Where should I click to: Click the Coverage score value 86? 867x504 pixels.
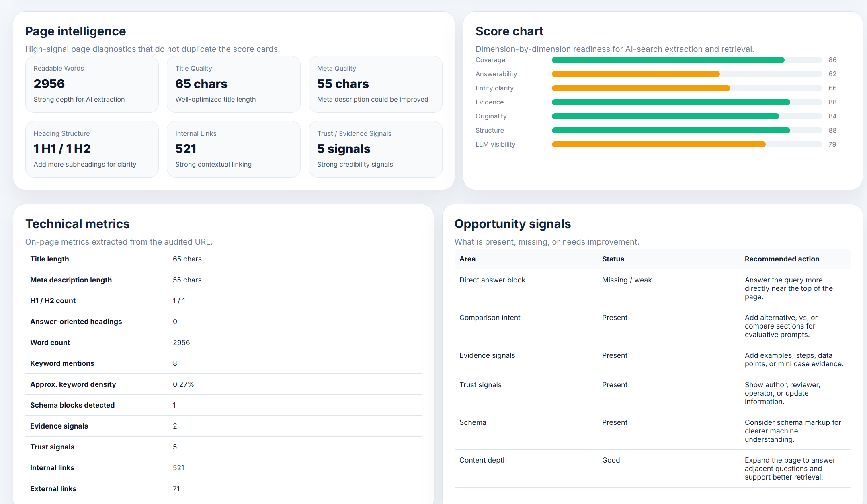point(832,60)
